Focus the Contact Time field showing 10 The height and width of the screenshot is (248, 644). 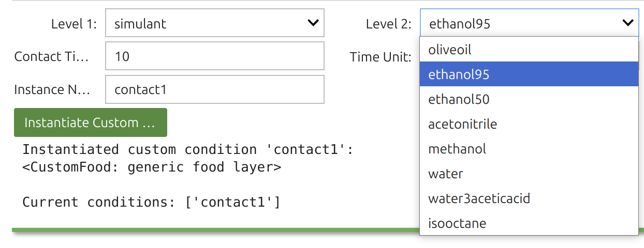(215, 56)
